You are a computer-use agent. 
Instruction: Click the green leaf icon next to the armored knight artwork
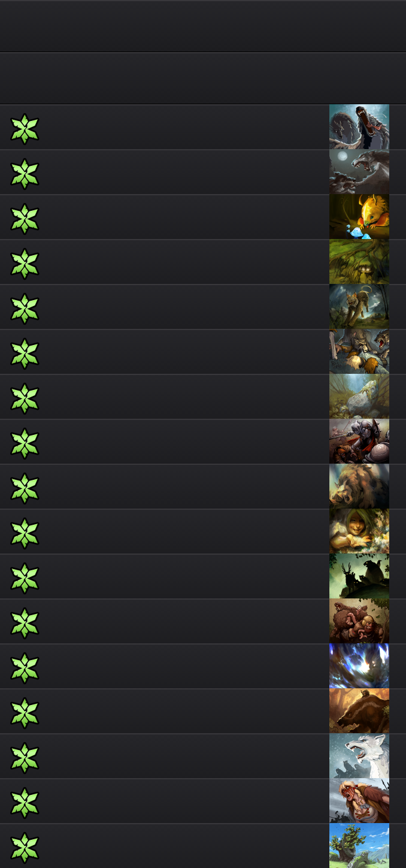pyautogui.click(x=25, y=443)
